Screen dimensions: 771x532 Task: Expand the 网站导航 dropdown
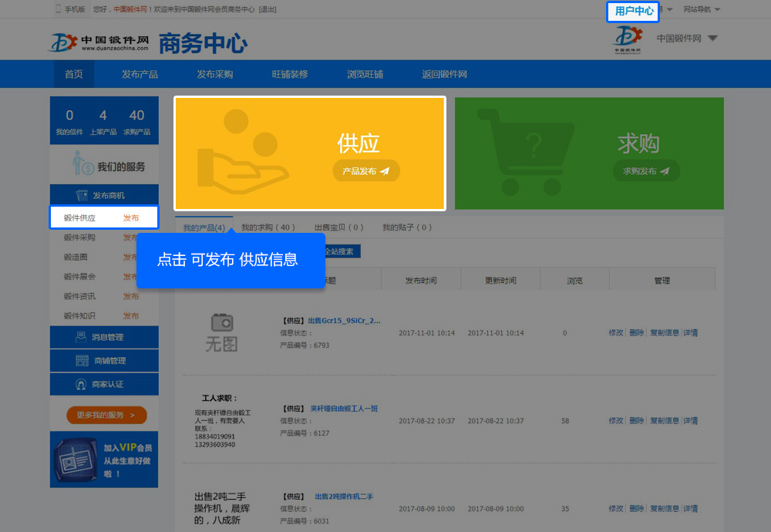702,9
